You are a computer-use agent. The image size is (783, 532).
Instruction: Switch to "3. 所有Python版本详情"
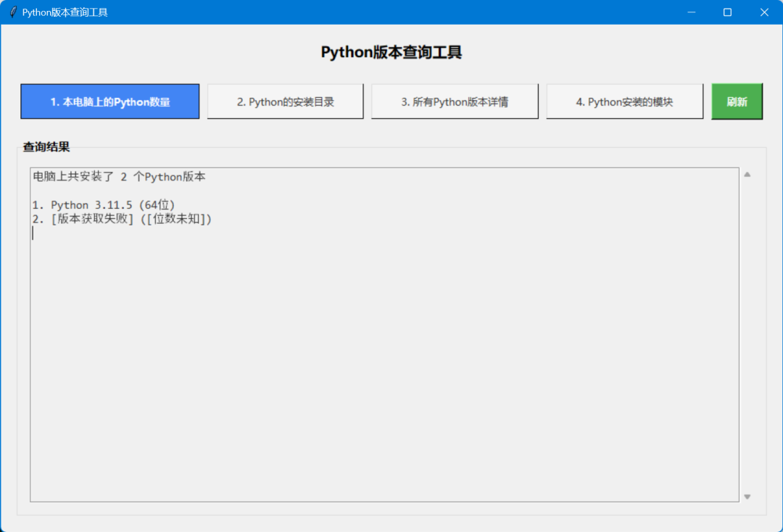(x=455, y=101)
